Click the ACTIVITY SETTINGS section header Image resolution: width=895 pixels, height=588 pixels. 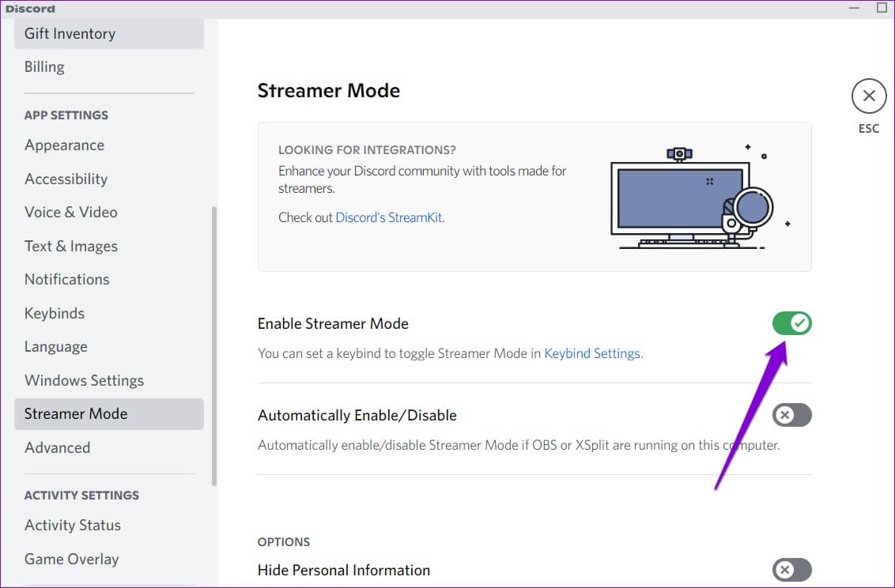(x=81, y=495)
